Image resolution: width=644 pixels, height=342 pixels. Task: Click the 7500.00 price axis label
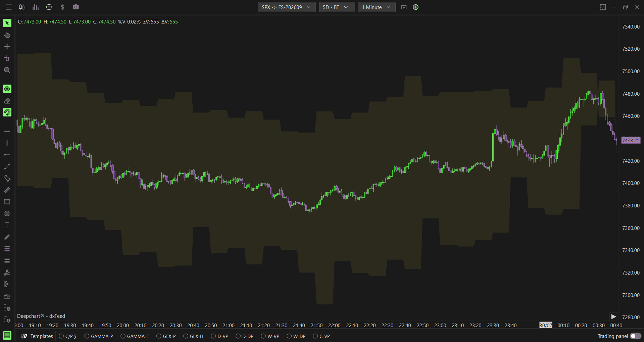point(631,71)
